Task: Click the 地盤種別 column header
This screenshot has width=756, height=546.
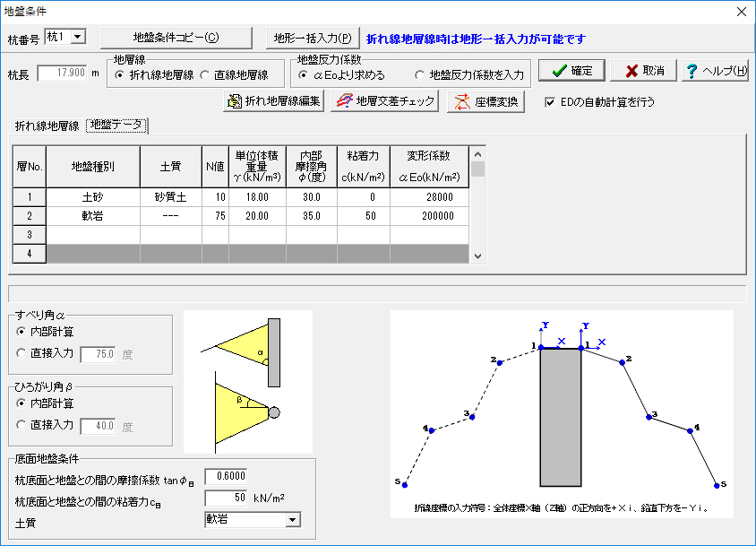Action: (x=93, y=167)
